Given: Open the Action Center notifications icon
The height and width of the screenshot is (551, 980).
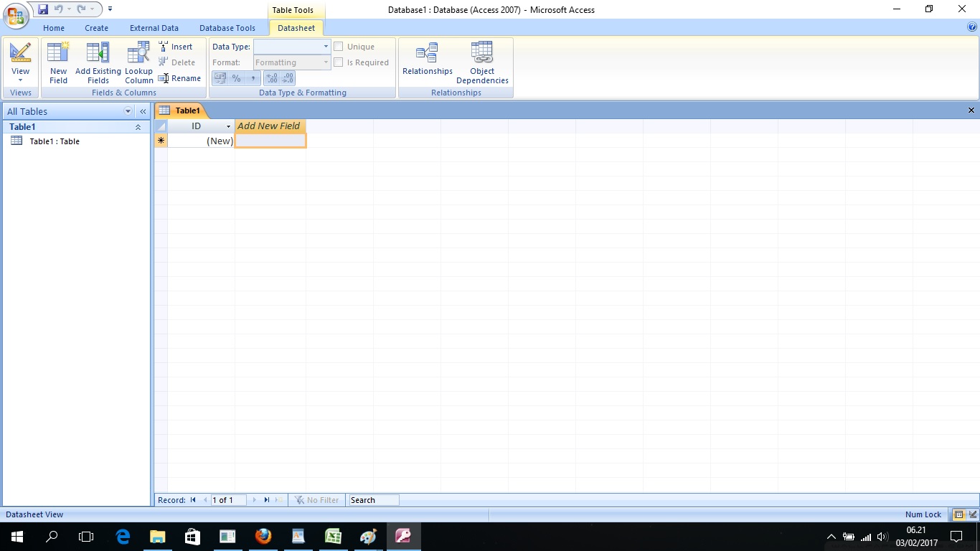Looking at the screenshot, I should click(x=956, y=537).
